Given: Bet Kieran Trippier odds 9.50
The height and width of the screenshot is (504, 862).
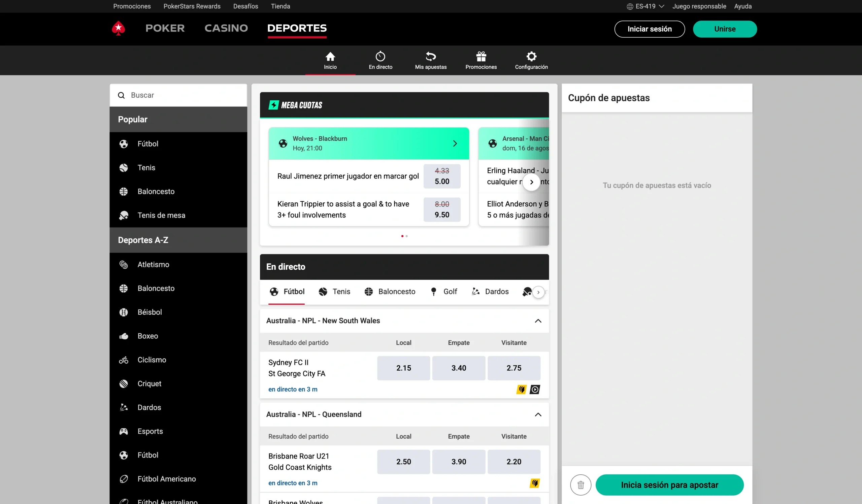Looking at the screenshot, I should pos(442,210).
